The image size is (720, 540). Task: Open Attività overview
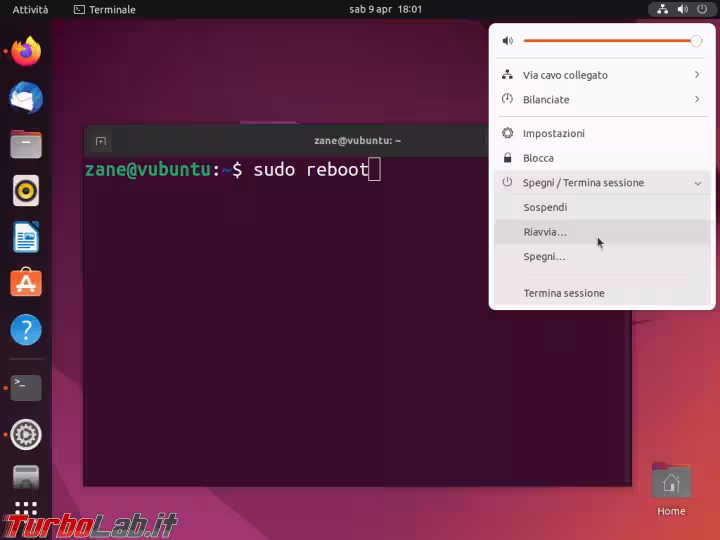(30, 10)
